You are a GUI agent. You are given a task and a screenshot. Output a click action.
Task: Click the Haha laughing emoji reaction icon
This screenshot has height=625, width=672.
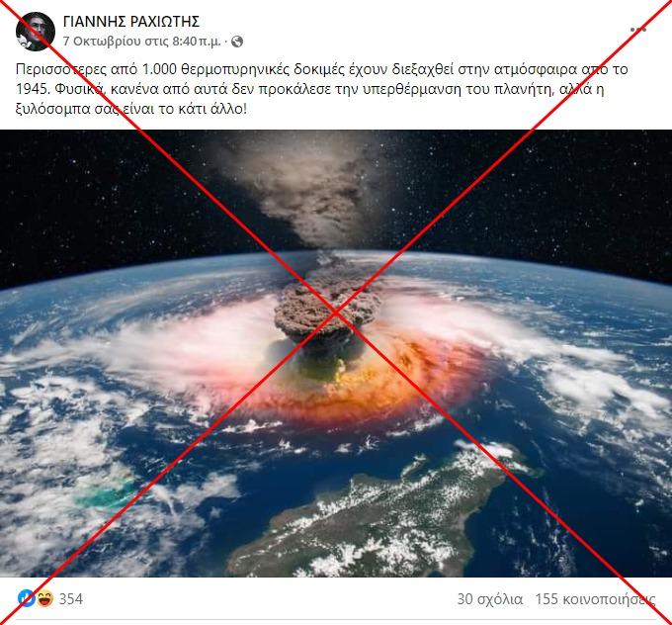click(x=44, y=598)
